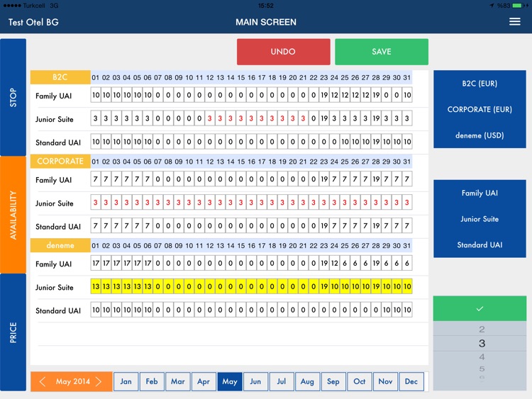The width and height of the screenshot is (532, 399).
Task: Click day 01 header in deneme row
Action: coord(96,246)
